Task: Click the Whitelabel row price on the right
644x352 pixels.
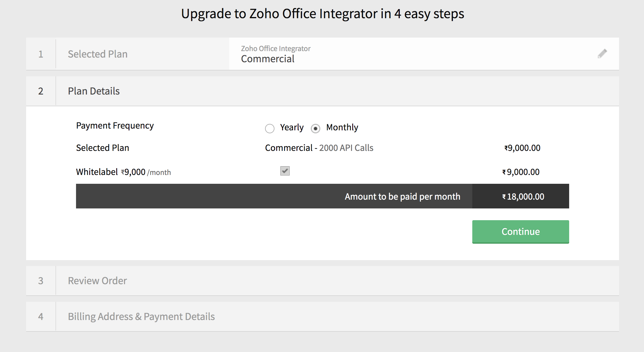Action: pyautogui.click(x=521, y=172)
